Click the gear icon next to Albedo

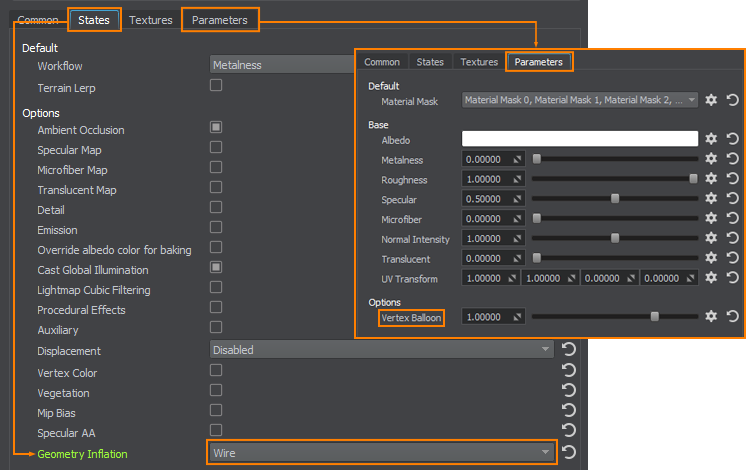(711, 139)
